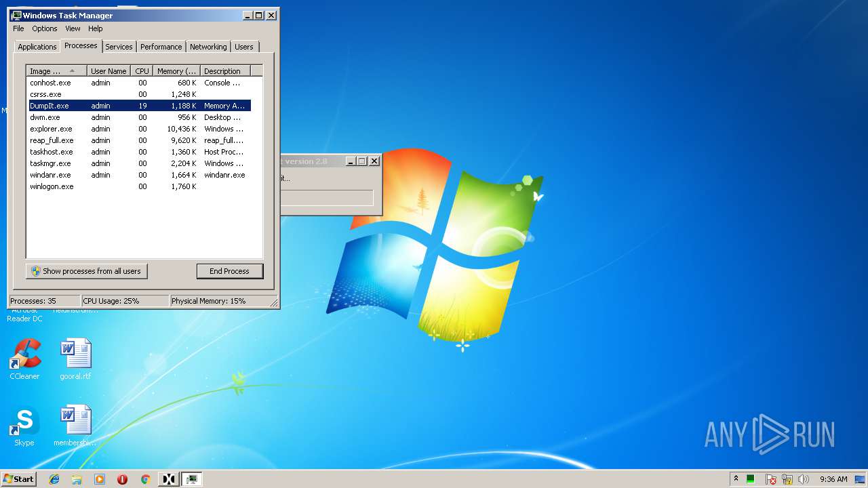Switch to the Users tab
Image resolution: width=868 pixels, height=488 pixels.
coord(244,47)
